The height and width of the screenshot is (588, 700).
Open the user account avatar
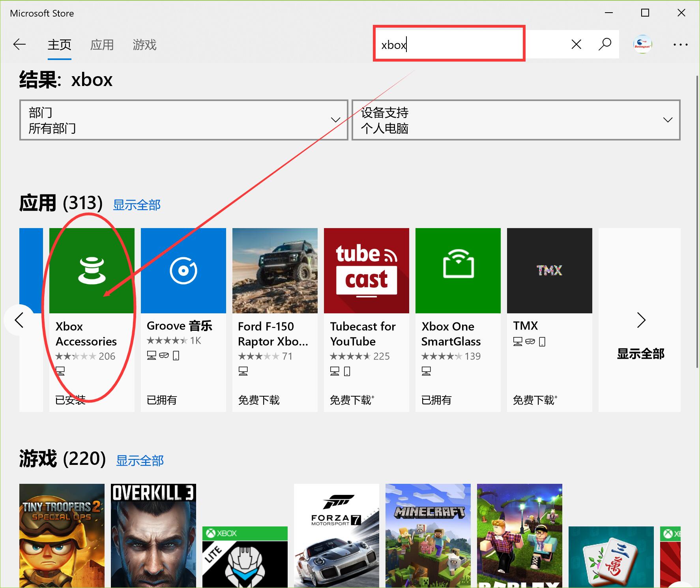(x=642, y=44)
